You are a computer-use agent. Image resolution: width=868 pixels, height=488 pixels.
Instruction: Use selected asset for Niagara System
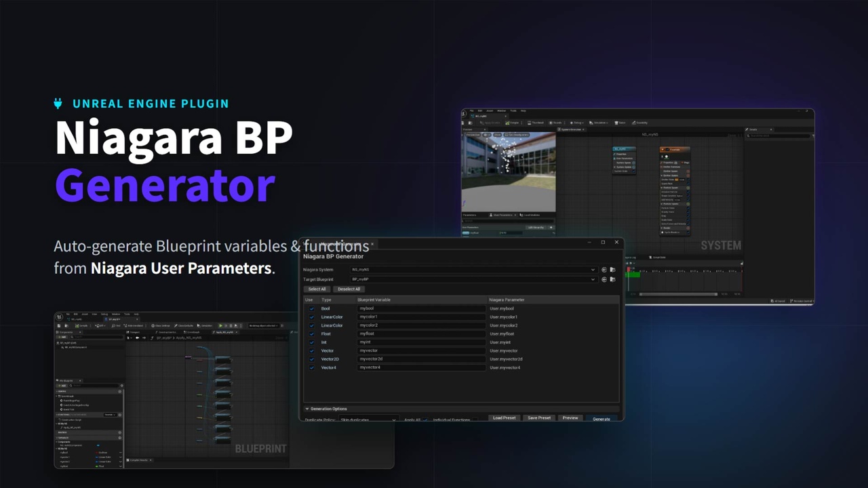604,270
